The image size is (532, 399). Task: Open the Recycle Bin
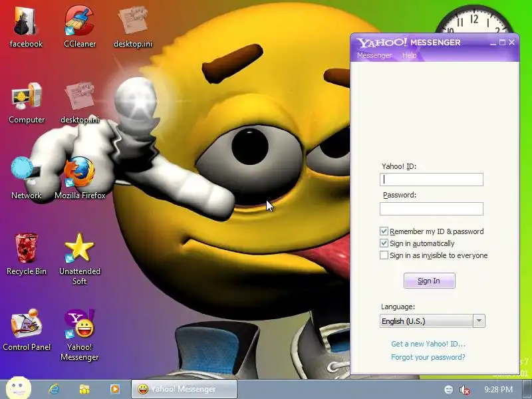(27, 254)
